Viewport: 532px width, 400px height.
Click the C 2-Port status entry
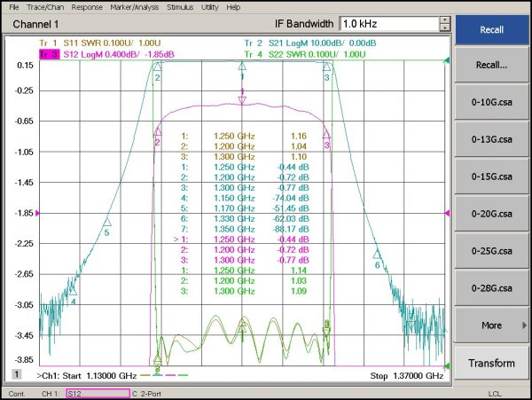tap(146, 394)
